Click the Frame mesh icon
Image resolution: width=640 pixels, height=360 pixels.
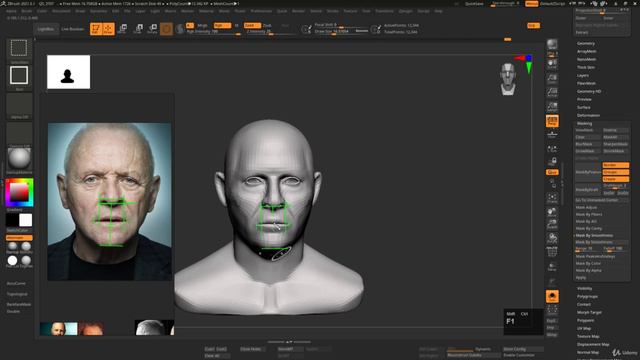552,198
